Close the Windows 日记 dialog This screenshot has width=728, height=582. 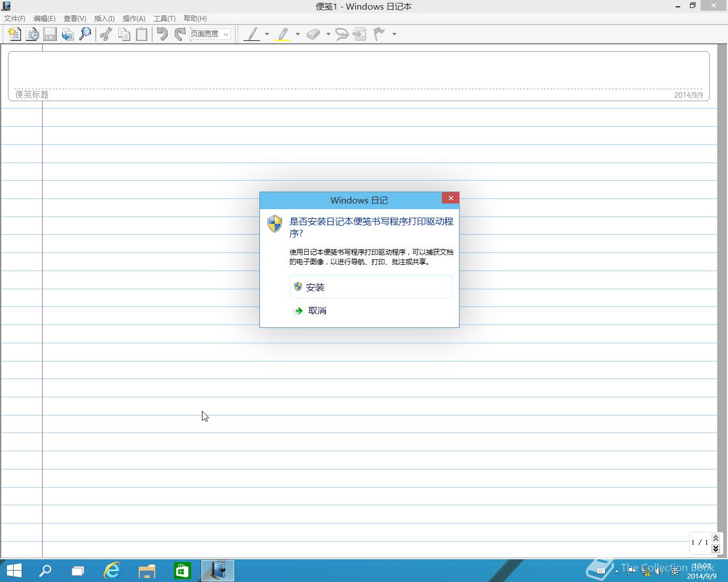pos(450,198)
